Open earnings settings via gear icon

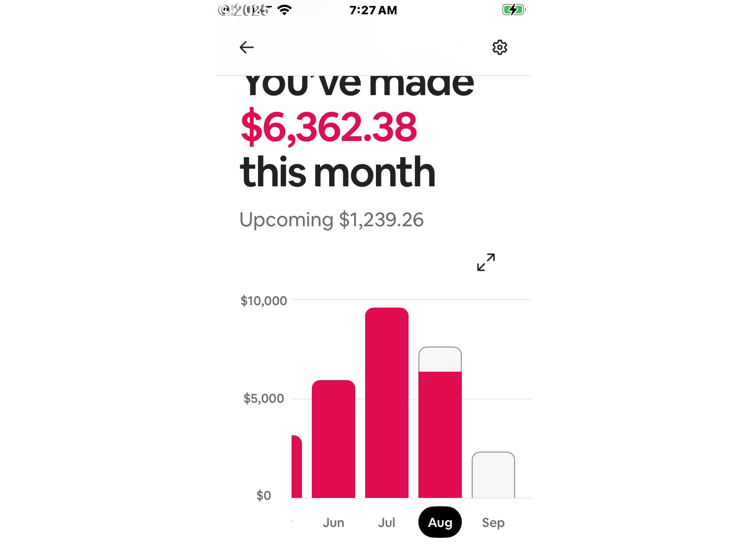pyautogui.click(x=499, y=47)
